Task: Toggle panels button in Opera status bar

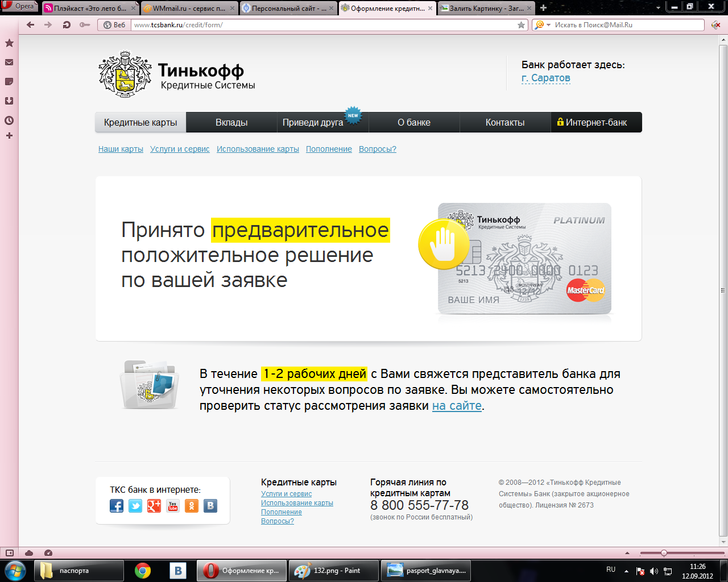Action: coord(9,553)
